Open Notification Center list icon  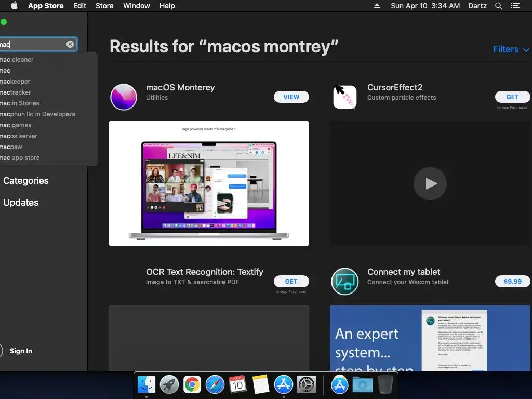click(x=515, y=6)
